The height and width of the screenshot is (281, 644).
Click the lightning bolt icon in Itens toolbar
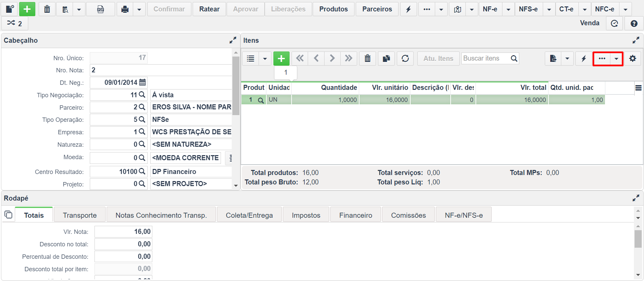pos(584,59)
